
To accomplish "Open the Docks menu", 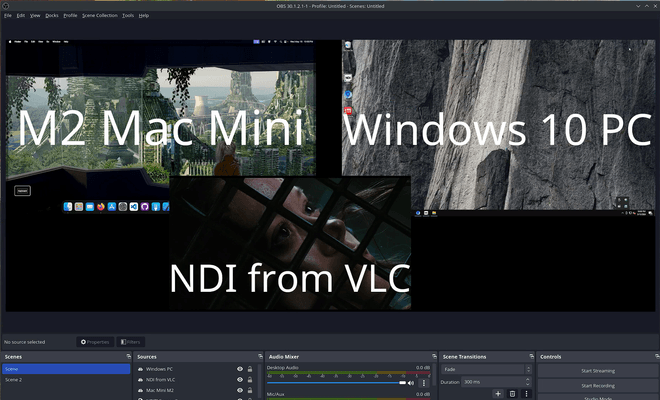I will [52, 16].
